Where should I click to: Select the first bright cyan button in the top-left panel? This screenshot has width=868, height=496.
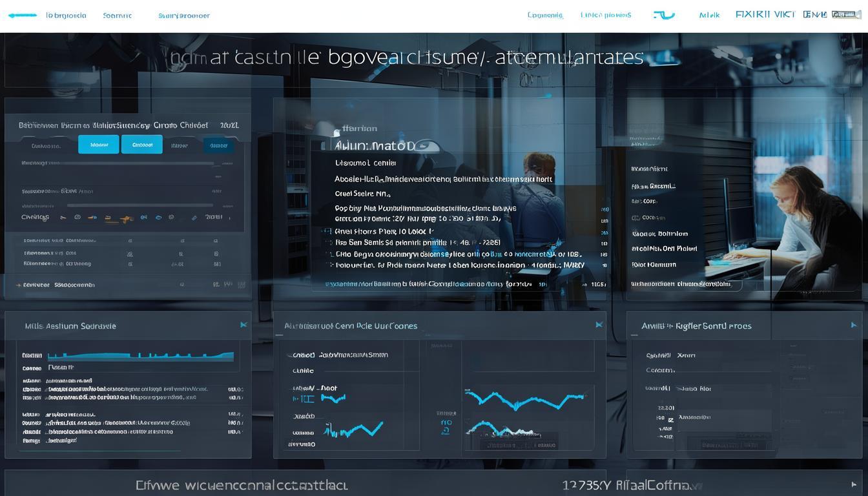98,145
